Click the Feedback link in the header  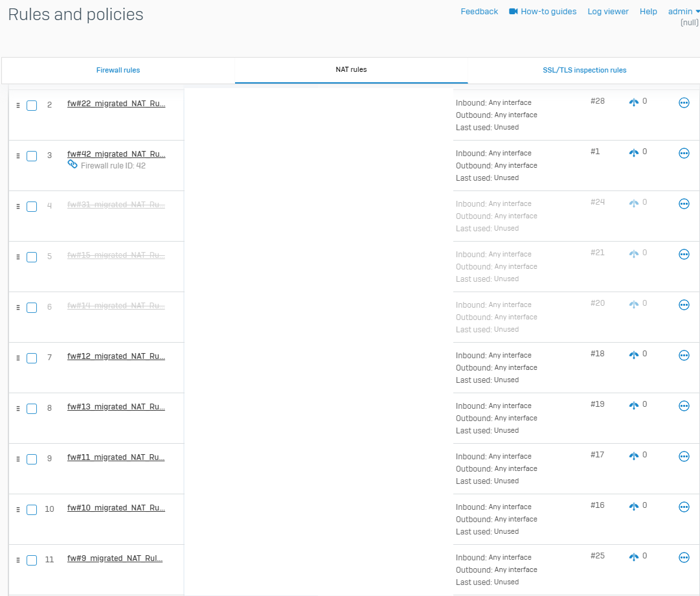[479, 12]
